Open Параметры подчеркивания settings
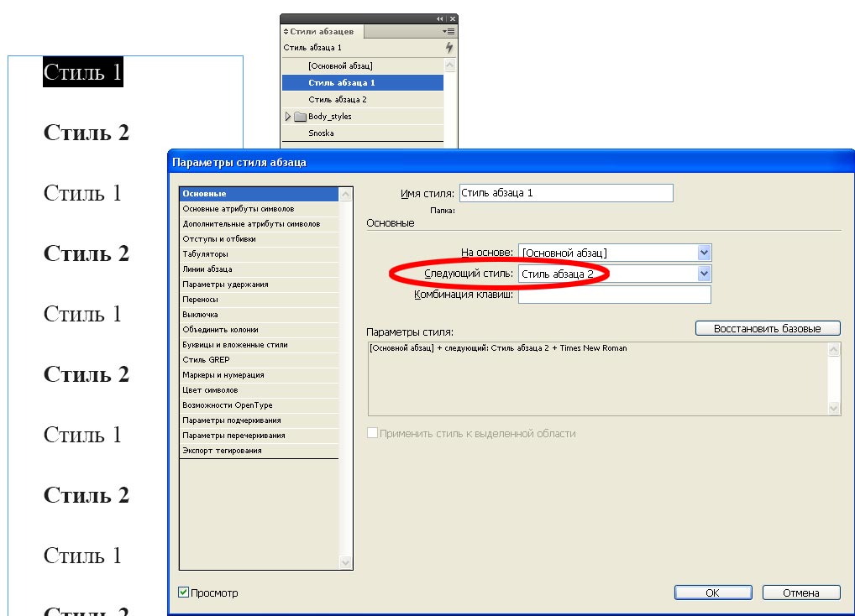855x616 pixels. point(259,420)
